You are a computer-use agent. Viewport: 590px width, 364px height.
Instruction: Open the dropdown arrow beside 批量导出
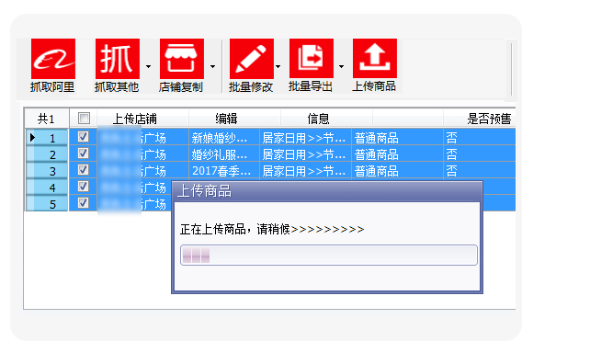click(341, 66)
